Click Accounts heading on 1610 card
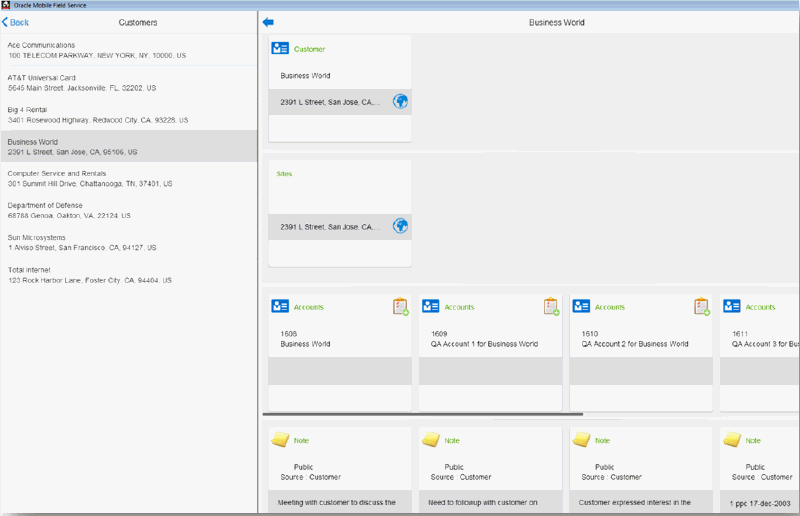Viewport: 800px width, 516px height. pyautogui.click(x=610, y=307)
